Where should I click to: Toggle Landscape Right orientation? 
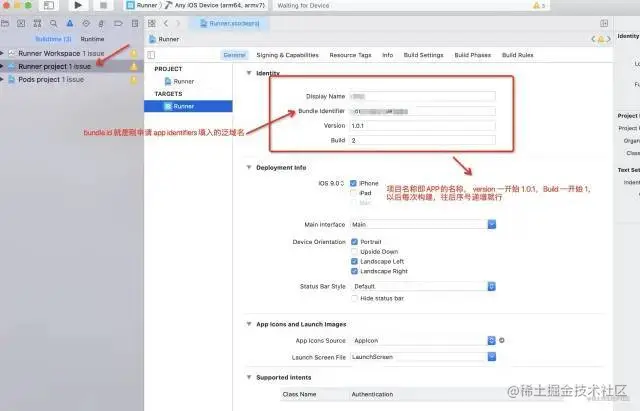354,271
